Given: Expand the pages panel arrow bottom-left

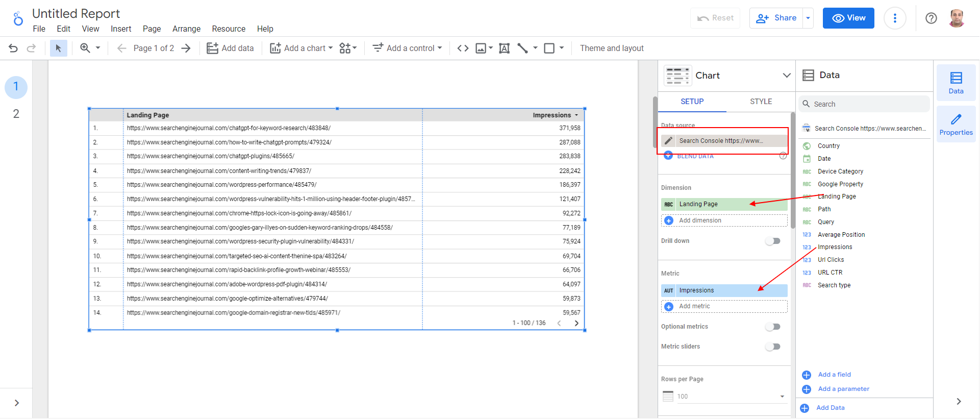Looking at the screenshot, I should (x=17, y=403).
